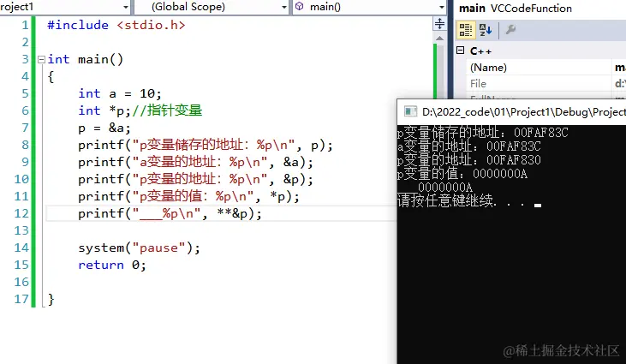Click the main() method cube icon

click(x=300, y=6)
